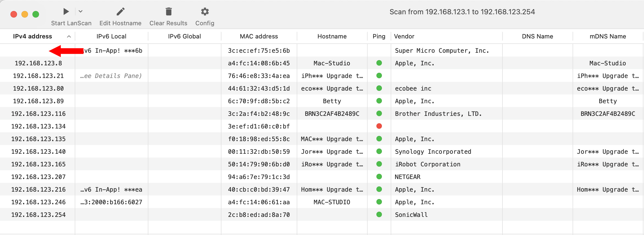
Task: Click the Clear Results trash icon
Action: pyautogui.click(x=168, y=12)
